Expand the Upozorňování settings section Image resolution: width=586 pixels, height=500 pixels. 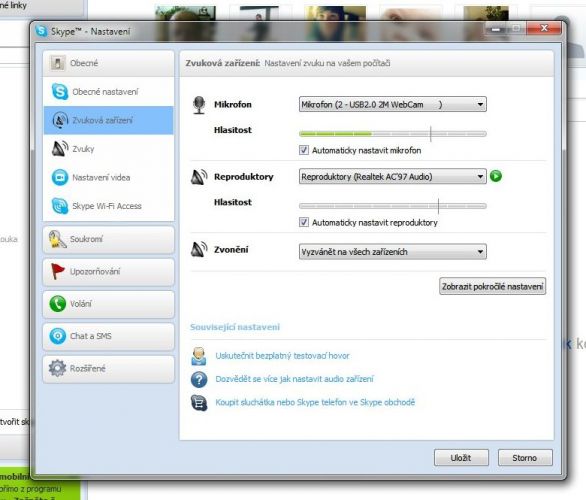click(x=108, y=271)
